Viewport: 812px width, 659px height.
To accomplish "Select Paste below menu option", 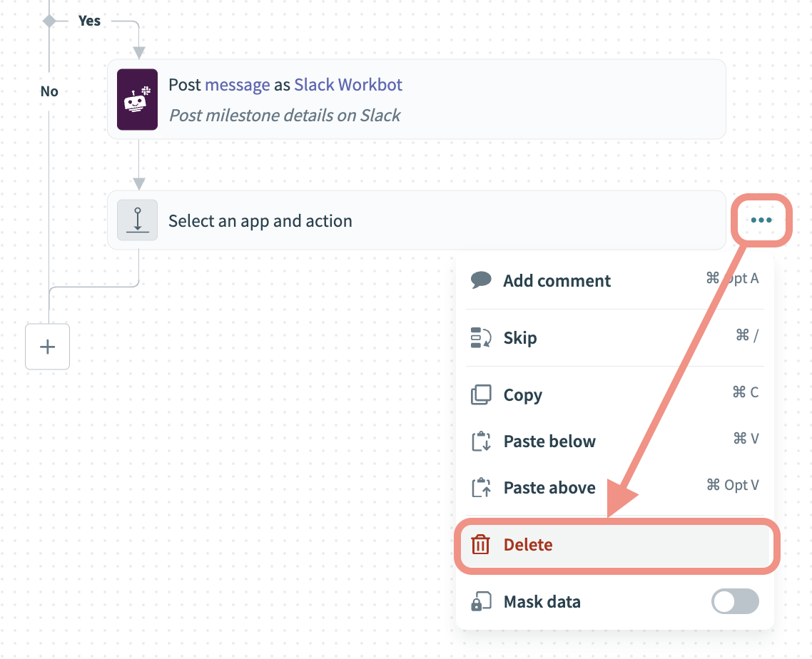I will coord(549,441).
